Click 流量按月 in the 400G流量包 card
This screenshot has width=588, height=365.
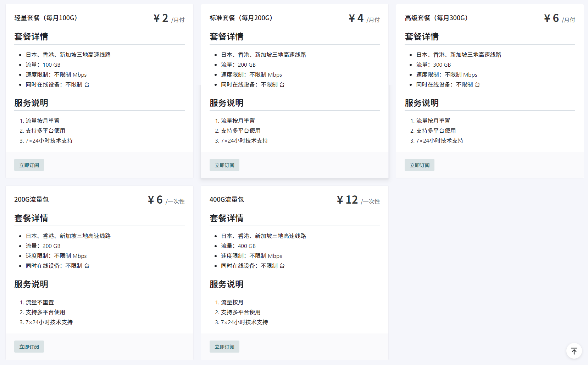[x=232, y=302]
